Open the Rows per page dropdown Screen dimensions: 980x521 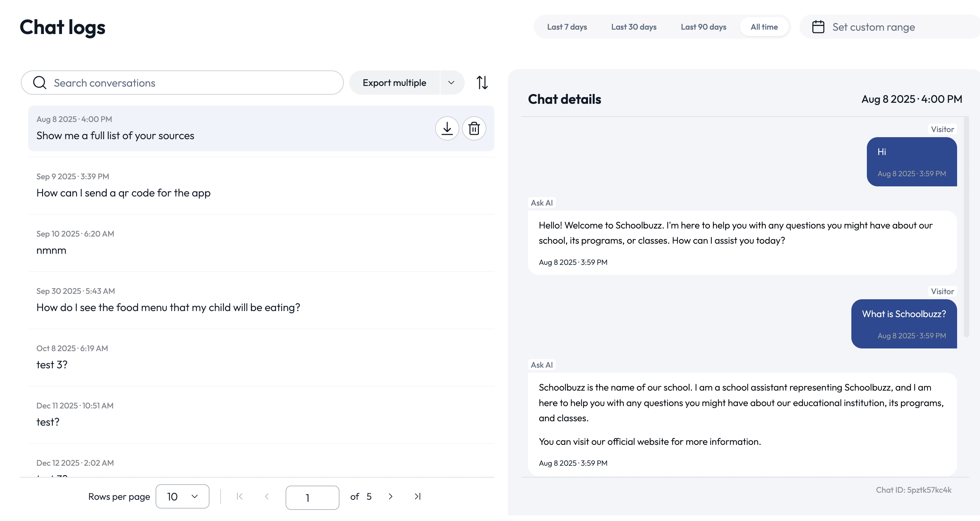(182, 496)
